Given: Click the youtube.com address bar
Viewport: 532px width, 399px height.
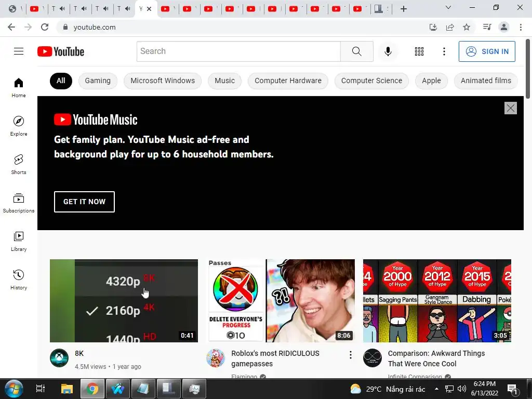Looking at the screenshot, I should (241, 27).
